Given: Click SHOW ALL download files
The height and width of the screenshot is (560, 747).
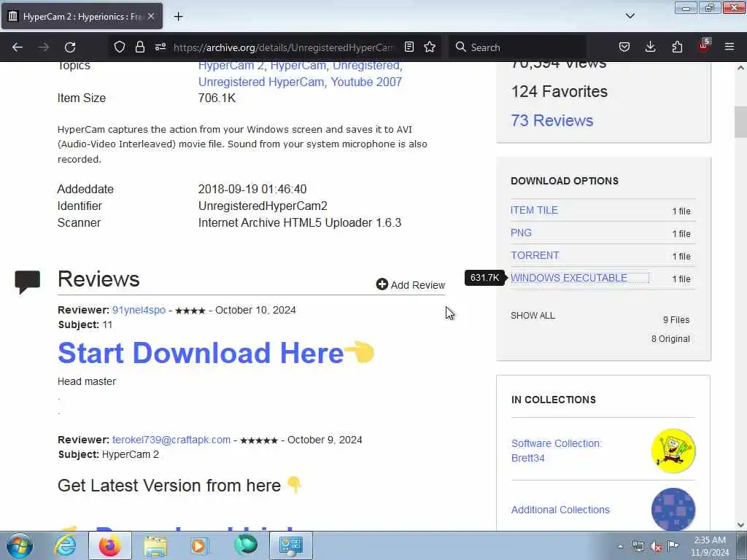Looking at the screenshot, I should (x=533, y=315).
